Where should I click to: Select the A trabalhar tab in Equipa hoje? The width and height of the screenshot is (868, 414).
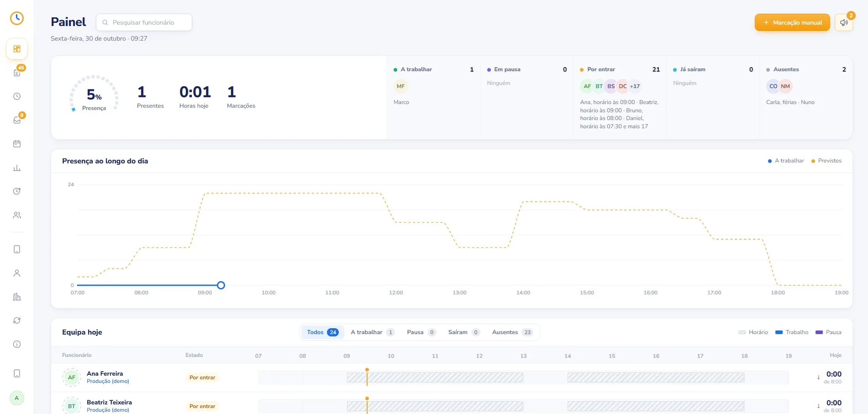372,332
